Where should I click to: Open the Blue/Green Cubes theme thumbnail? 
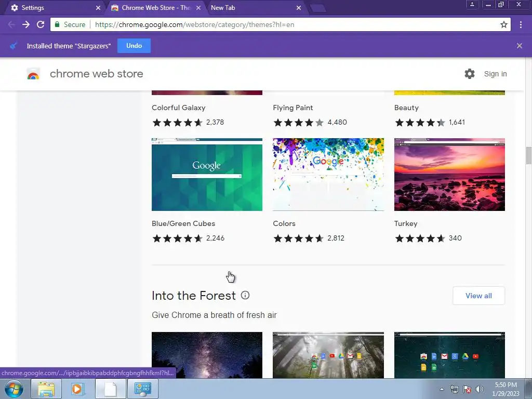(207, 175)
